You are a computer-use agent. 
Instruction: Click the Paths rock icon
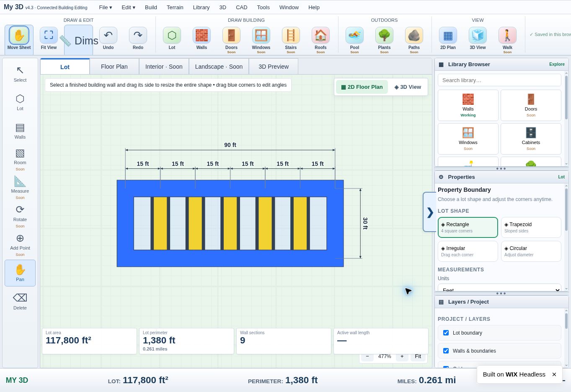(414, 39)
